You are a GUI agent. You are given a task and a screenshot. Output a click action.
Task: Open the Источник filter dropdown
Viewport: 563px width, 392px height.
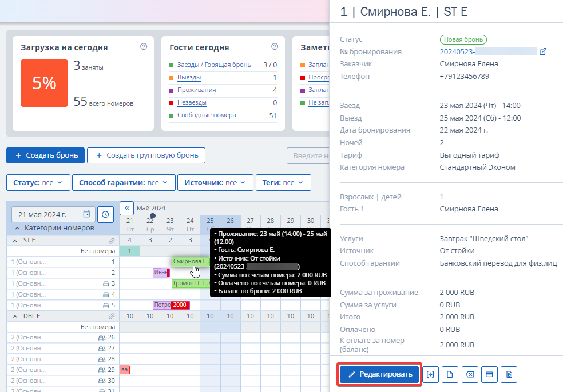tap(216, 182)
